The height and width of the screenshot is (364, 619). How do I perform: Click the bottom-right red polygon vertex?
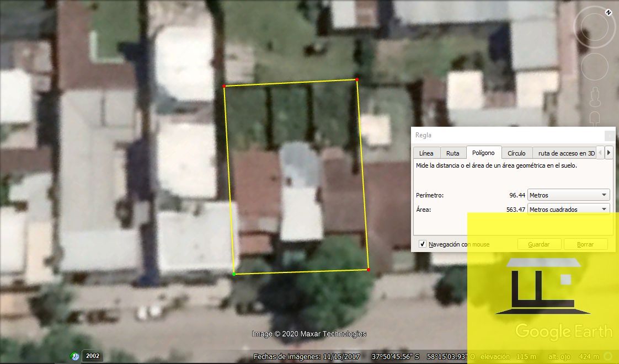(x=369, y=270)
